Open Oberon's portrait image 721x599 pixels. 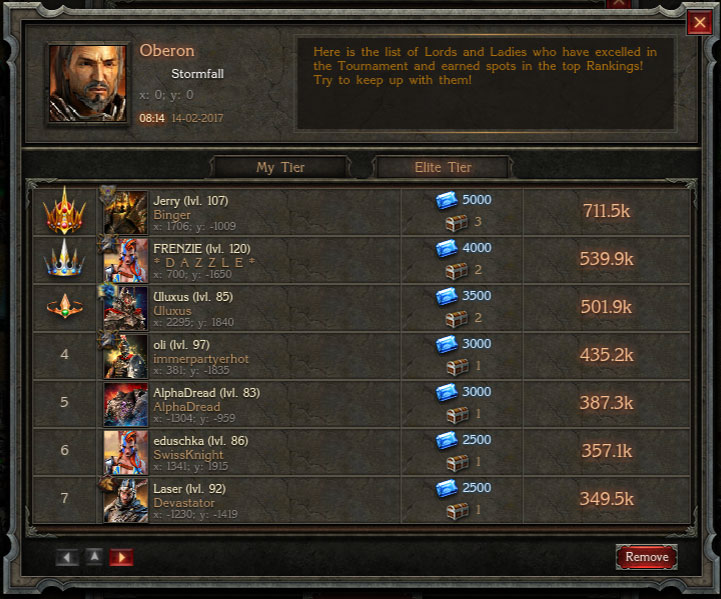pyautogui.click(x=87, y=83)
